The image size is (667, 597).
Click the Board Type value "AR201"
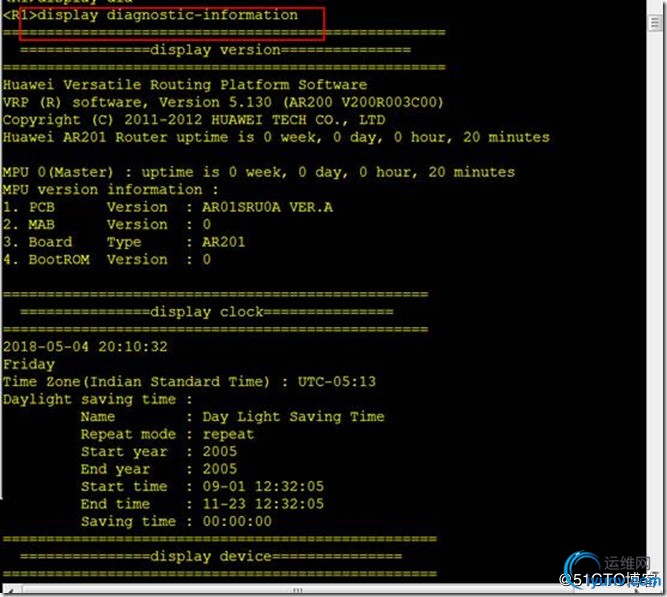pyautogui.click(x=224, y=242)
